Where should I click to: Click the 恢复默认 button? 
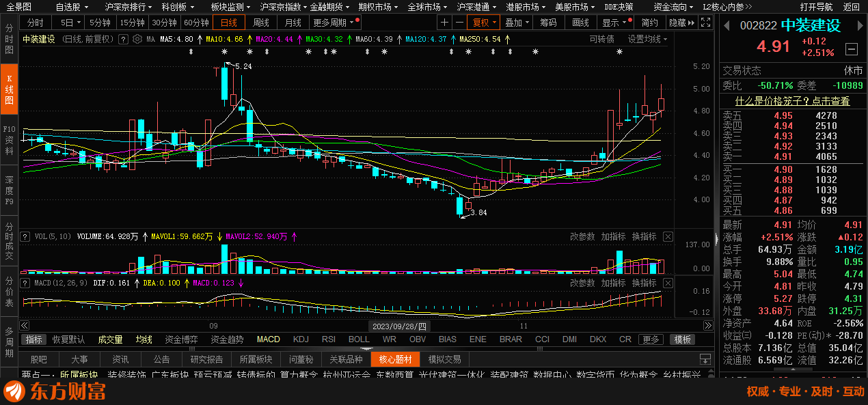[69, 339]
